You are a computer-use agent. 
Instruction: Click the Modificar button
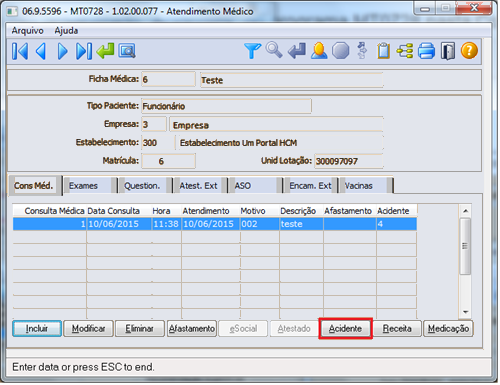[88, 329]
